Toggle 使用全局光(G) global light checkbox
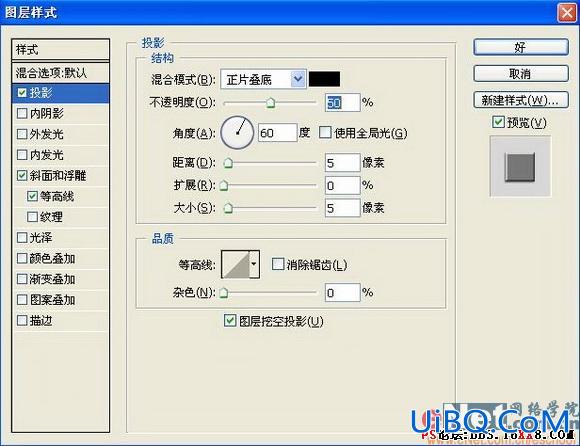This screenshot has width=580, height=446. point(325,132)
